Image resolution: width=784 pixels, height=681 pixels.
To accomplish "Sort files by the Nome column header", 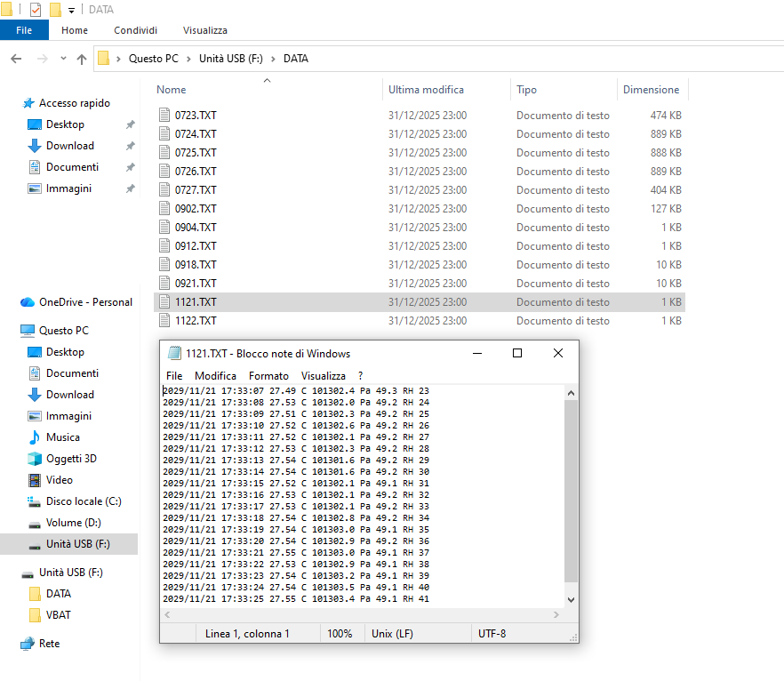I will pyautogui.click(x=171, y=90).
